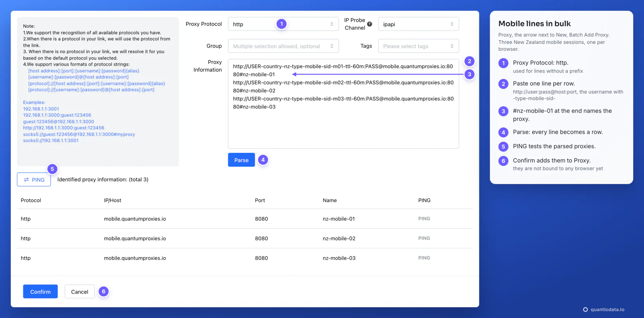
Task: Ping the nz-mobile-02 proxy row
Action: [x=424, y=238]
